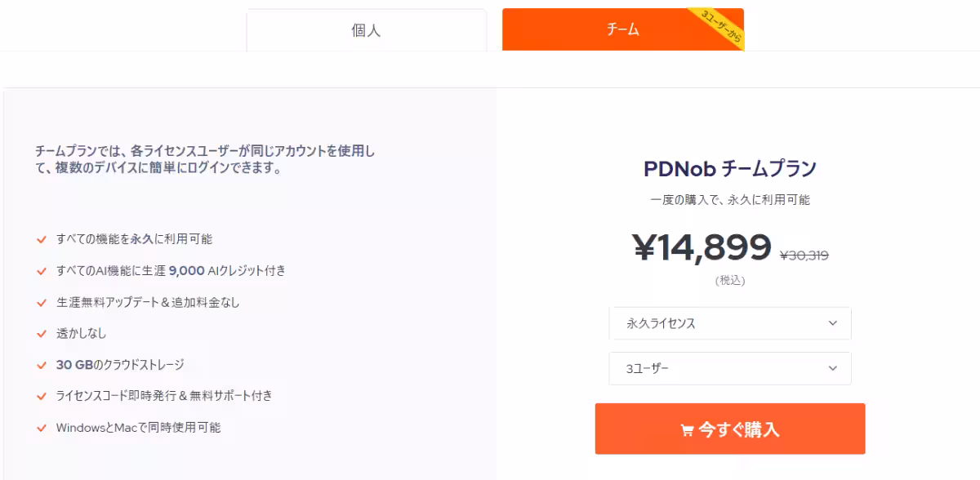
Task: Click the checkmark beside the 9,000 AIクレジット feature
Action: click(41, 270)
